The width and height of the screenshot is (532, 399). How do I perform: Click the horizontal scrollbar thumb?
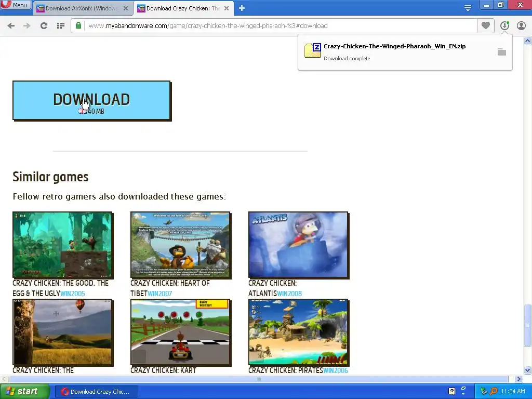[259, 379]
